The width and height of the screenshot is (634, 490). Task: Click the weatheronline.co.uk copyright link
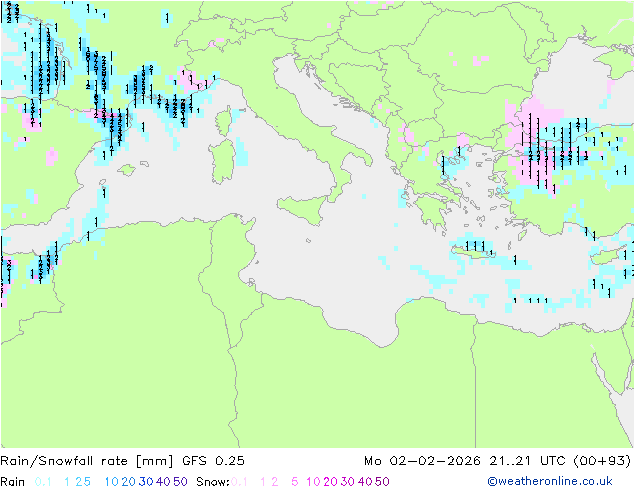tap(550, 481)
